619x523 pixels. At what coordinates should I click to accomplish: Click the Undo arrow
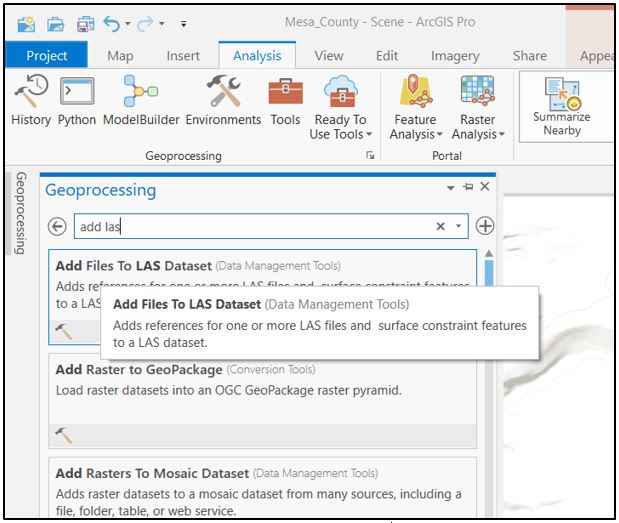click(x=112, y=24)
